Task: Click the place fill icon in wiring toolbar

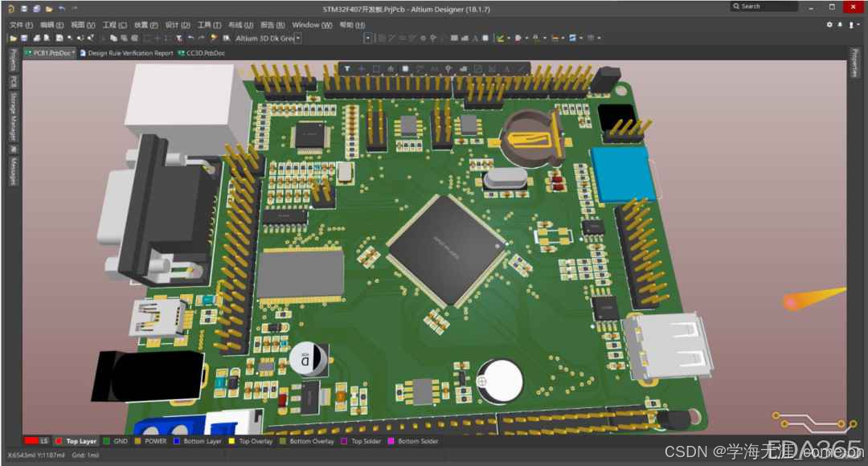Action: pos(454,39)
